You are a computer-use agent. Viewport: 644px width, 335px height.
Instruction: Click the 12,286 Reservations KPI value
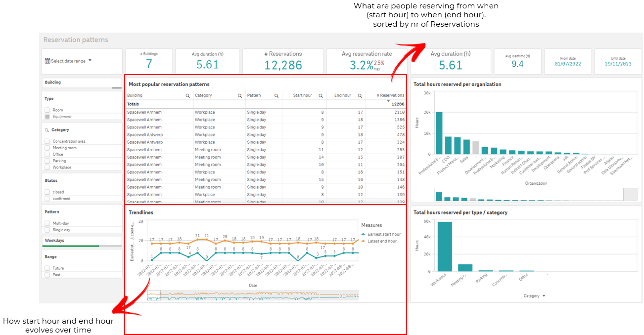coord(282,65)
